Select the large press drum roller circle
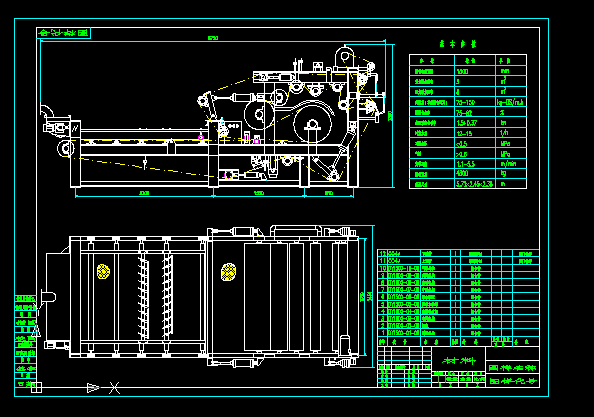Image resolution: width=594 pixels, height=417 pixels. click(312, 123)
